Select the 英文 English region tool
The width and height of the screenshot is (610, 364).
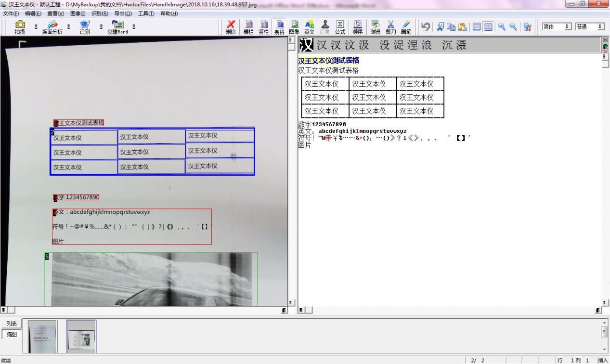click(310, 27)
